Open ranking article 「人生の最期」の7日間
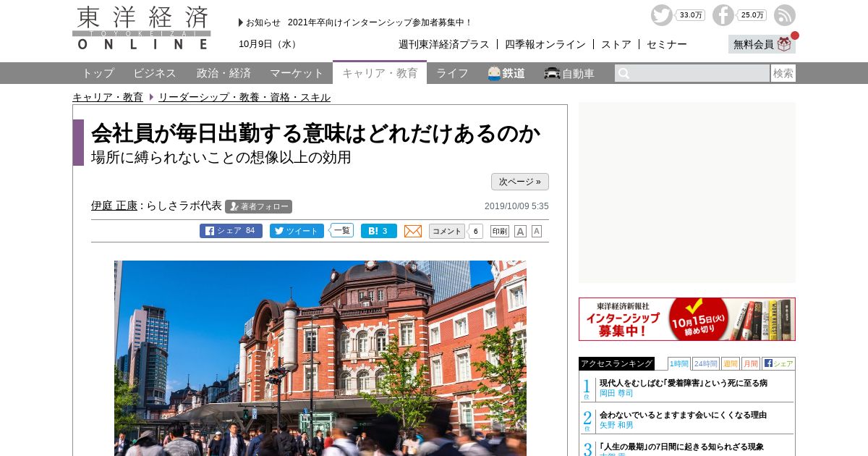The height and width of the screenshot is (456, 868). coord(681,447)
